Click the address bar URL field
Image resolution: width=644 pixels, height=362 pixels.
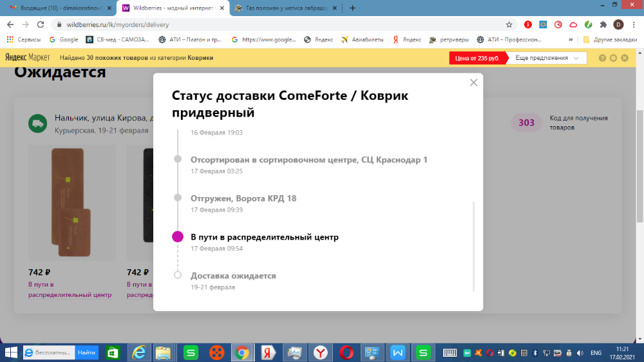pos(258,24)
